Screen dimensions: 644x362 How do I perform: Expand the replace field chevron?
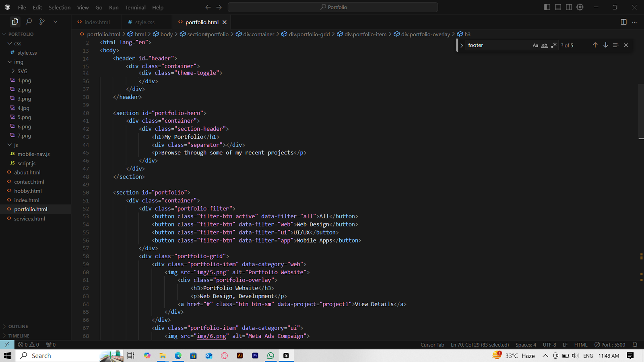(x=462, y=45)
